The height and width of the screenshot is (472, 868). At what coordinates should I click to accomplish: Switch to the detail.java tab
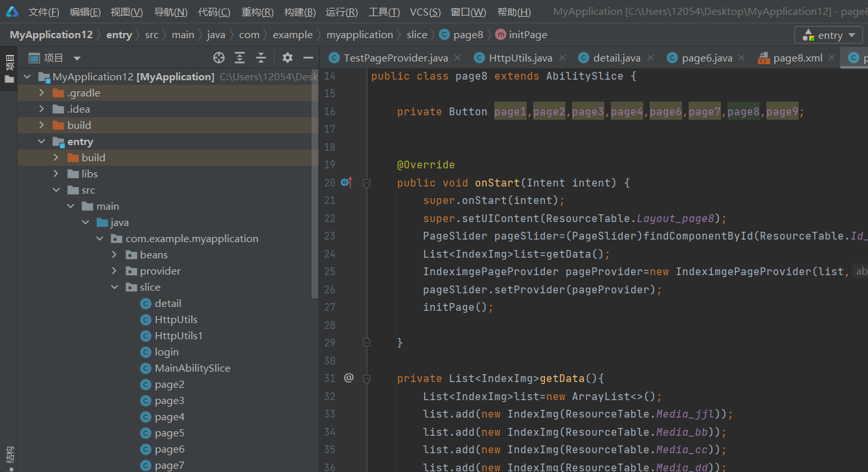tap(617, 58)
